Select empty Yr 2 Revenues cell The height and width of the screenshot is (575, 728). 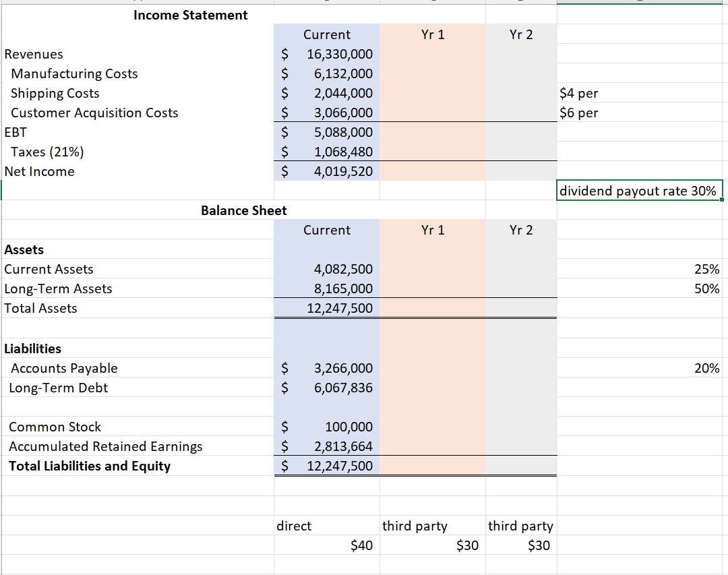tap(521, 54)
